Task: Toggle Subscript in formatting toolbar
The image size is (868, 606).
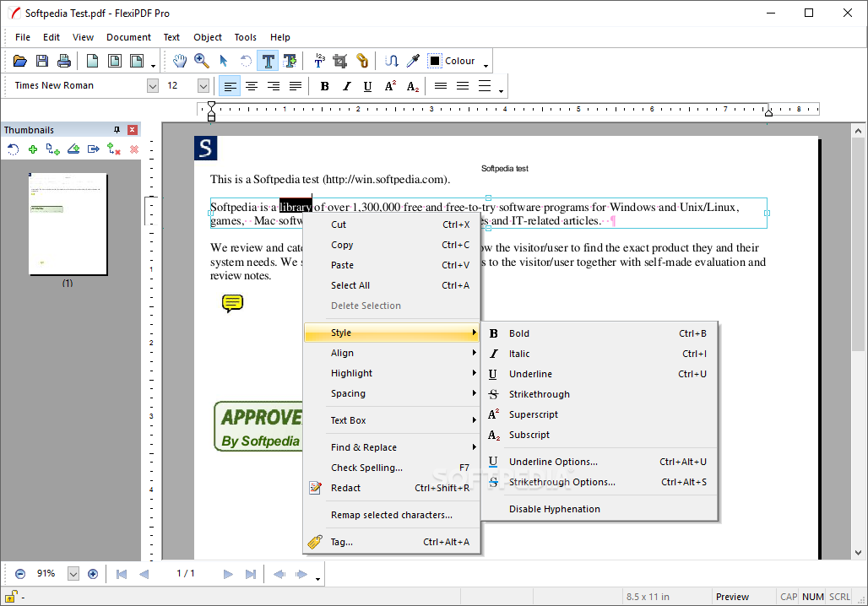Action: click(412, 86)
